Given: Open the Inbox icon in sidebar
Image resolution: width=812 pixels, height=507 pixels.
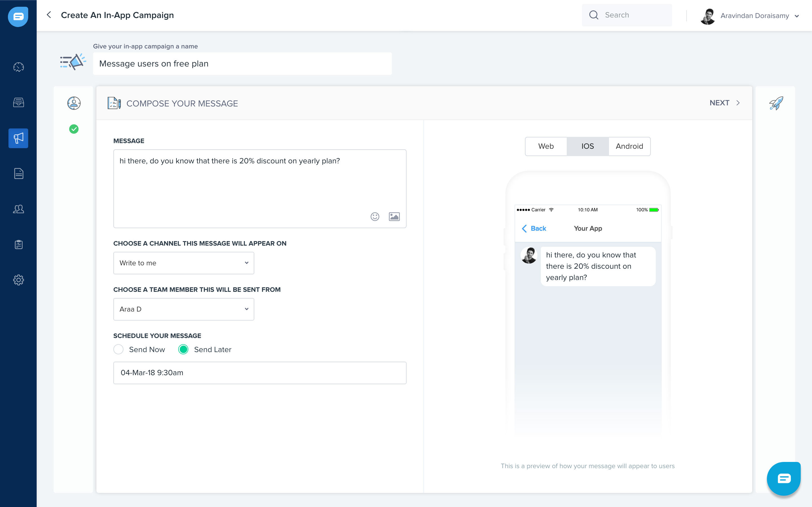Looking at the screenshot, I should pyautogui.click(x=18, y=103).
